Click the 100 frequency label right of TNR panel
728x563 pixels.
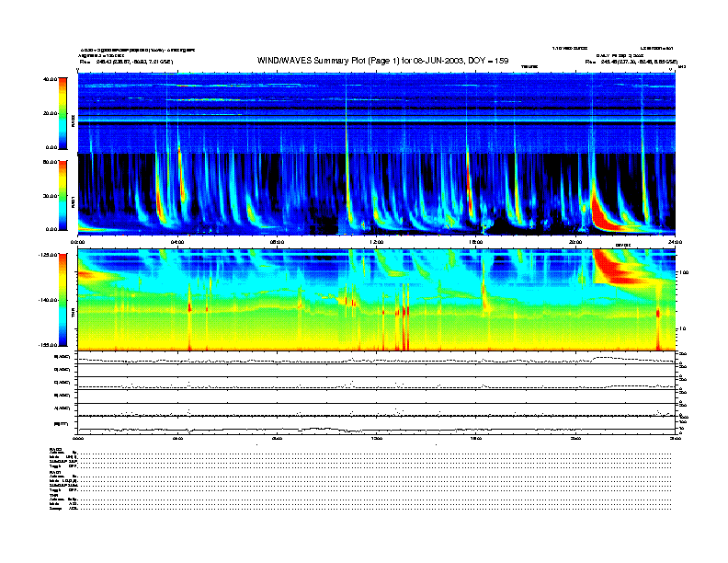point(684,272)
